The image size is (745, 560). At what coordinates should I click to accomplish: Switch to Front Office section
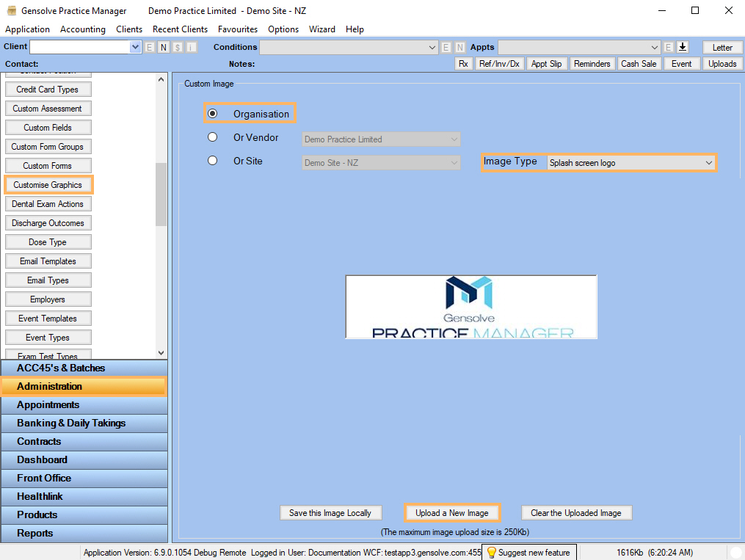pos(84,478)
